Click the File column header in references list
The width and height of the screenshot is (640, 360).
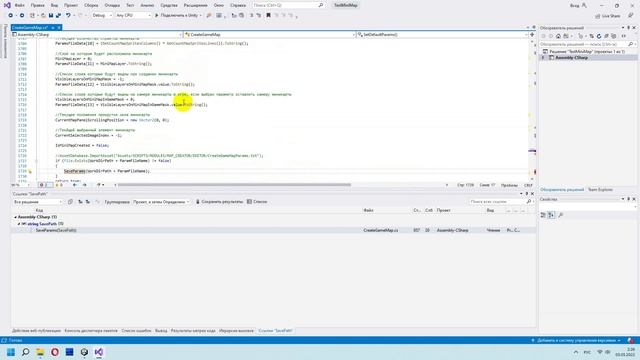click(x=369, y=210)
